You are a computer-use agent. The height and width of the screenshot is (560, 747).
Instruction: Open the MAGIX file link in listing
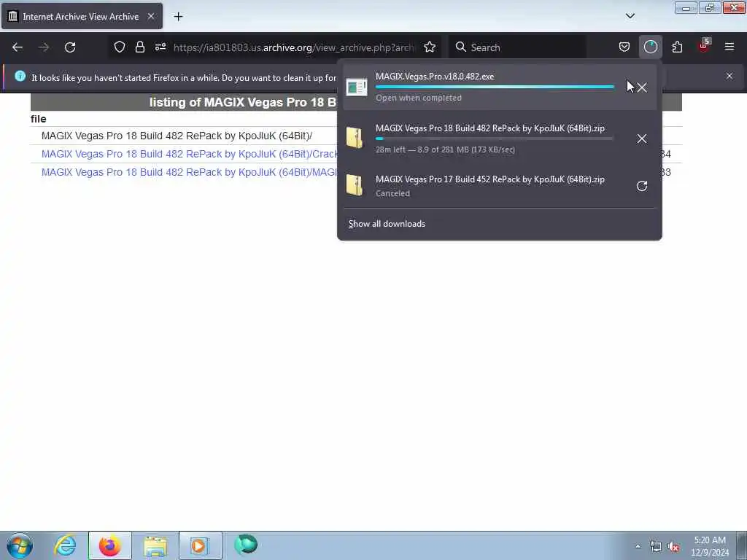pos(189,172)
